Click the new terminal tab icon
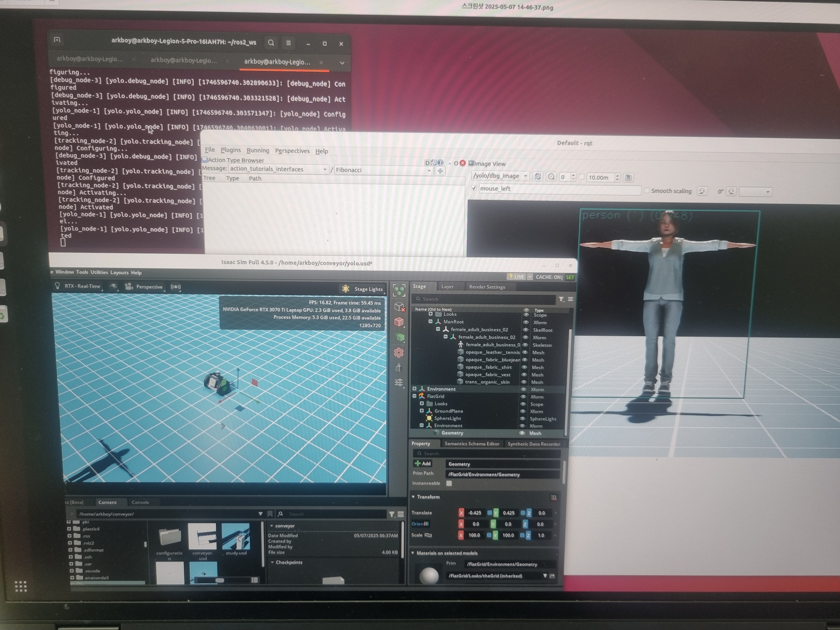 point(57,40)
